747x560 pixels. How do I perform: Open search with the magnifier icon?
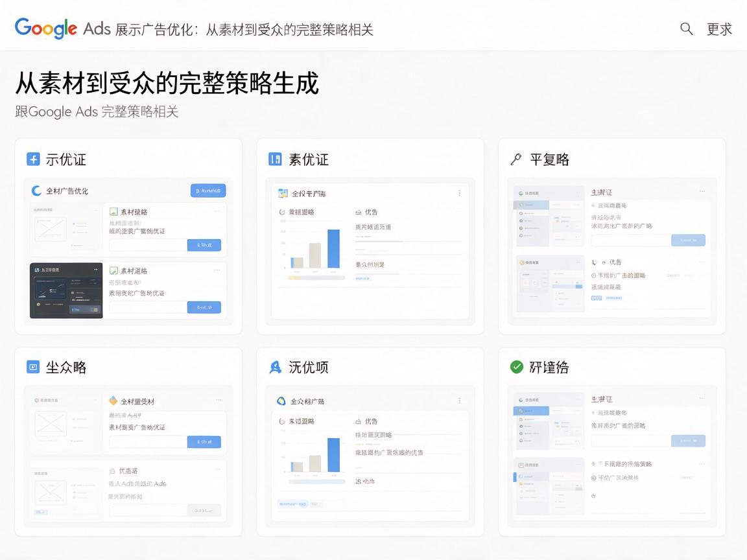click(x=686, y=29)
